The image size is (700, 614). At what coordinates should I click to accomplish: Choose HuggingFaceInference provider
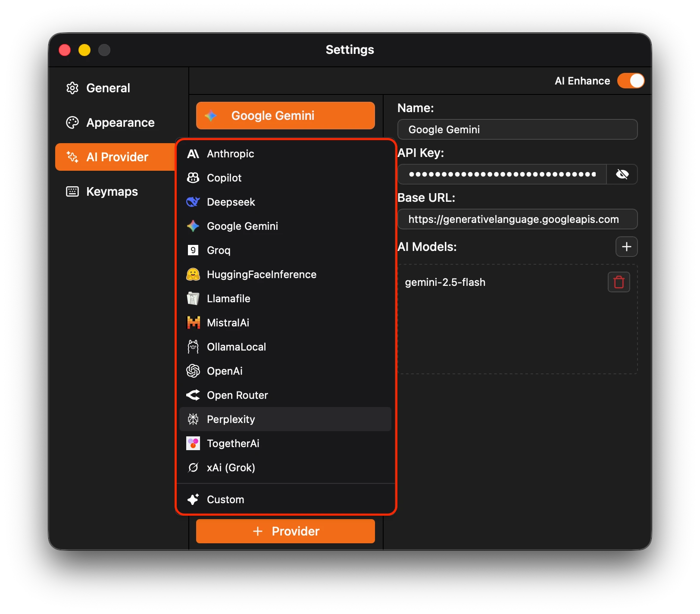(x=285, y=274)
